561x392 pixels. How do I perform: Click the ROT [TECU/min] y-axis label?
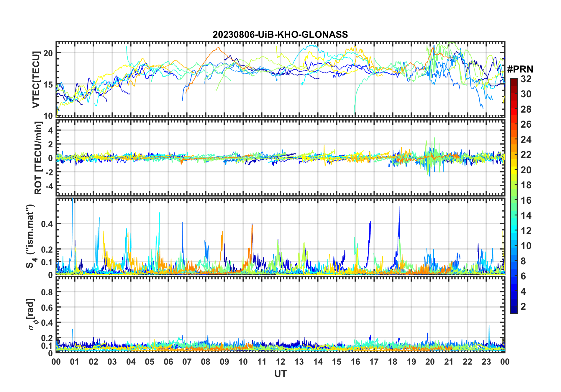pos(38,158)
